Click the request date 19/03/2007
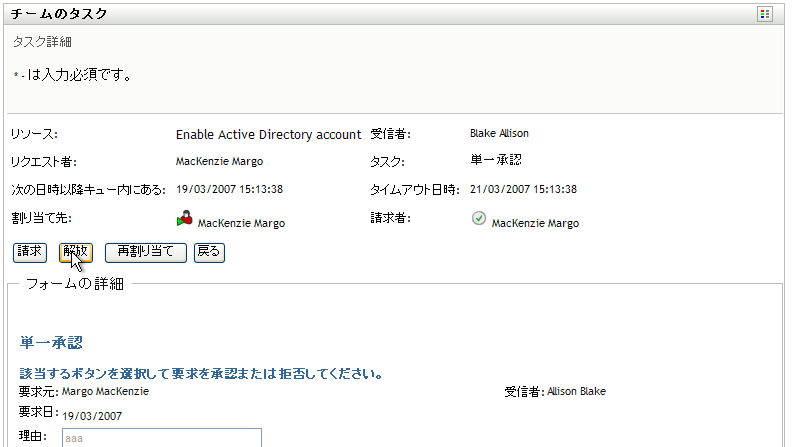794x447 pixels. click(x=92, y=416)
